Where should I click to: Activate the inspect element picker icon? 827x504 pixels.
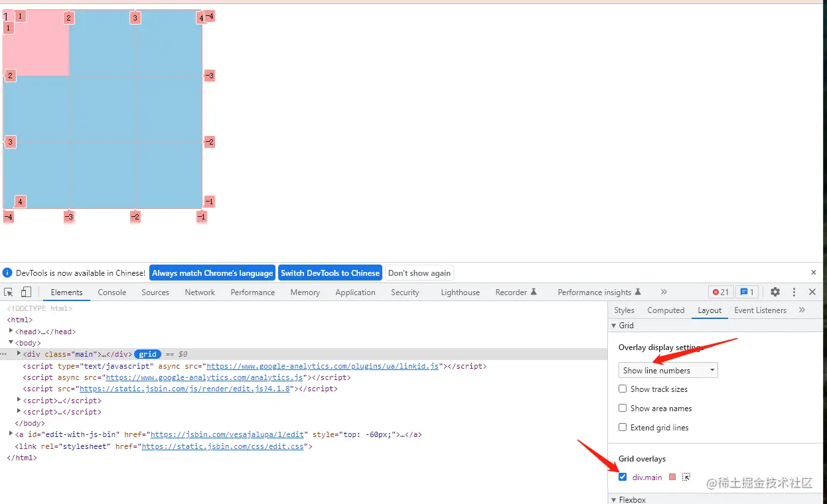(x=9, y=292)
